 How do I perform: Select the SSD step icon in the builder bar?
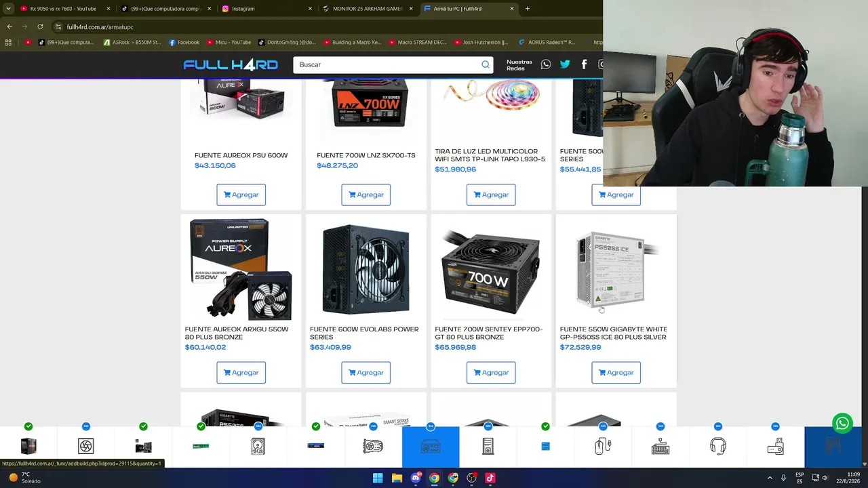coord(315,446)
